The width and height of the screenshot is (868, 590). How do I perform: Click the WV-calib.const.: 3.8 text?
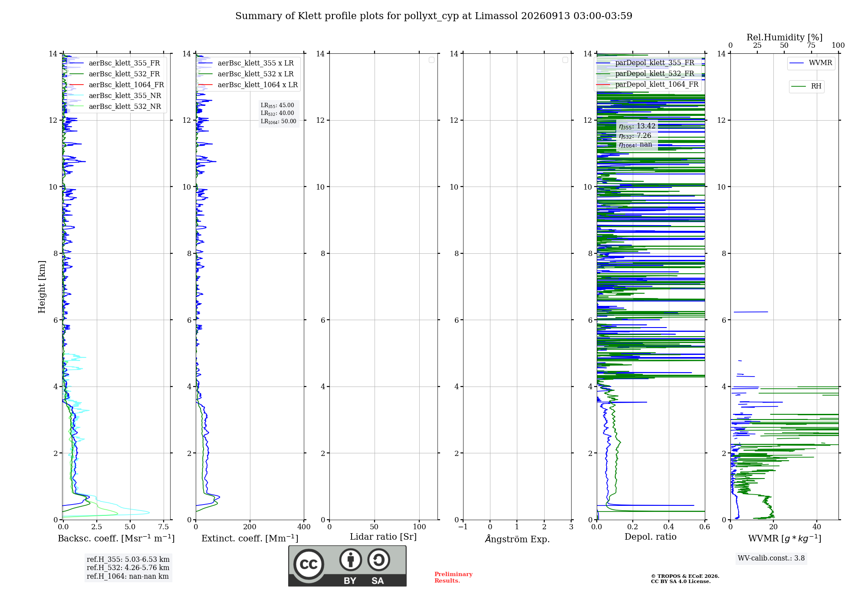(771, 558)
